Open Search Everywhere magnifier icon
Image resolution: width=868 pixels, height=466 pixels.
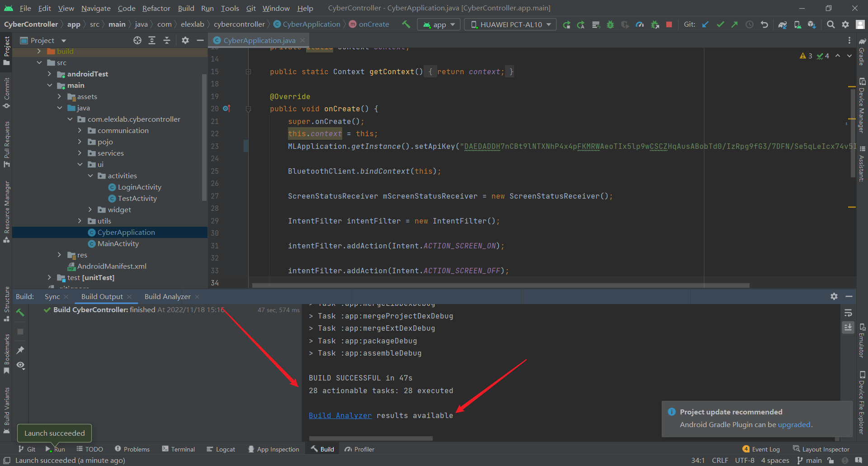coord(830,24)
